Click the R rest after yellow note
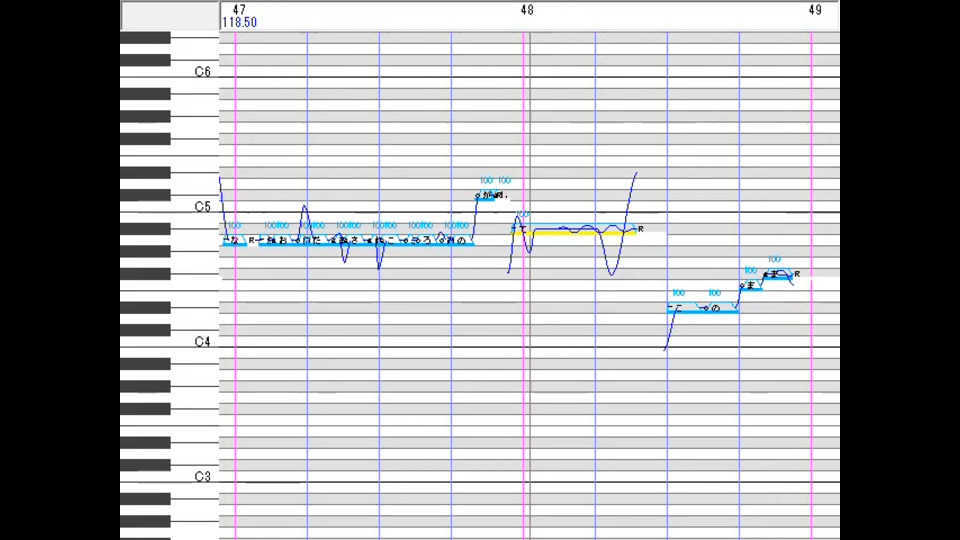Screen dimensions: 960x540 click(640, 229)
